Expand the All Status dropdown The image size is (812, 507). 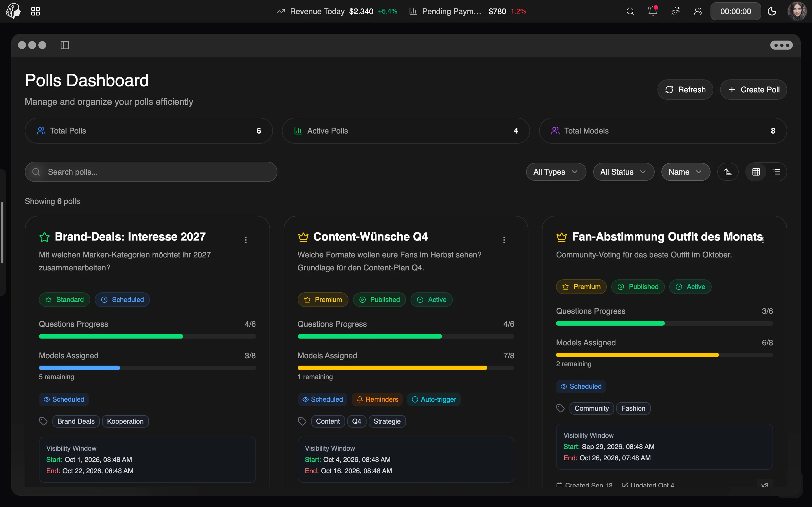click(623, 172)
